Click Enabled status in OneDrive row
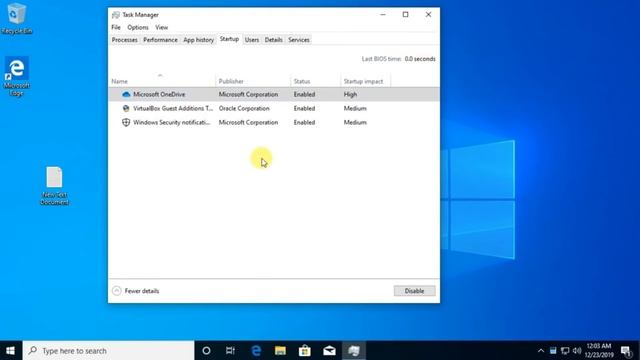This screenshot has height=360, width=640. click(304, 94)
